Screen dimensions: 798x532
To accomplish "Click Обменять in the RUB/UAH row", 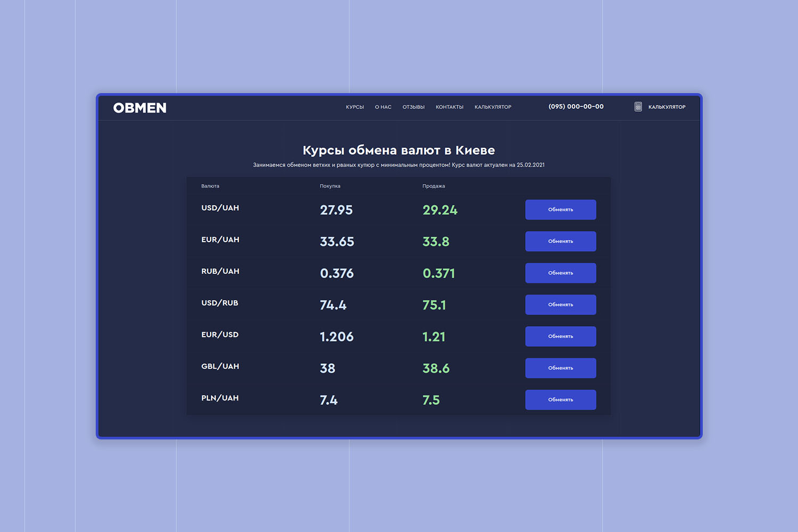I will tap(560, 273).
